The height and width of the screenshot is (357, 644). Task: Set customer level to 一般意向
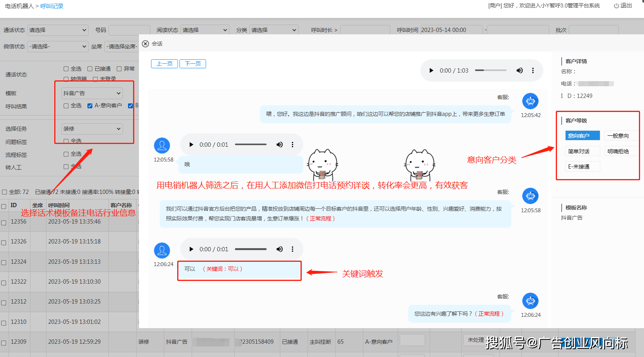(x=621, y=136)
